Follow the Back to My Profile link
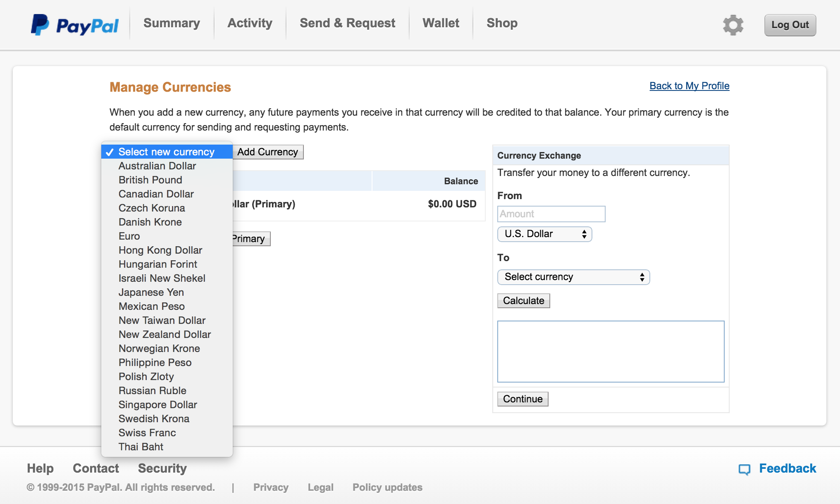The image size is (840, 504). (x=689, y=86)
